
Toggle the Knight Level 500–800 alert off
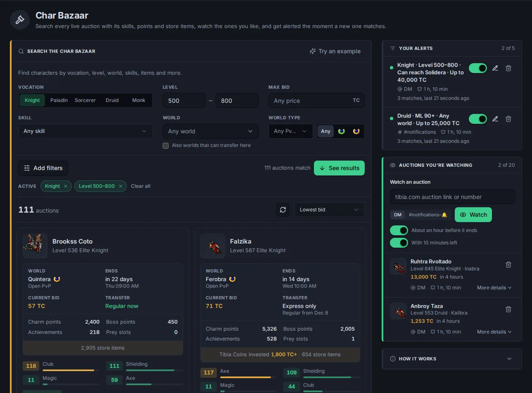(x=478, y=68)
